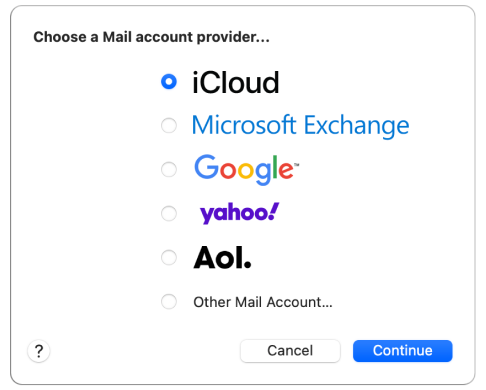The width and height of the screenshot is (486, 390).
Task: Click the exclamation mark of the yahoo logo
Action: (274, 211)
